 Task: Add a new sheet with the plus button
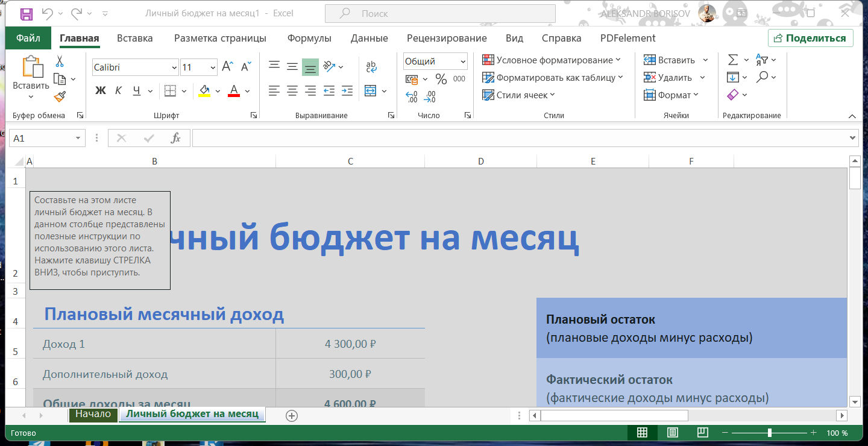[292, 415]
